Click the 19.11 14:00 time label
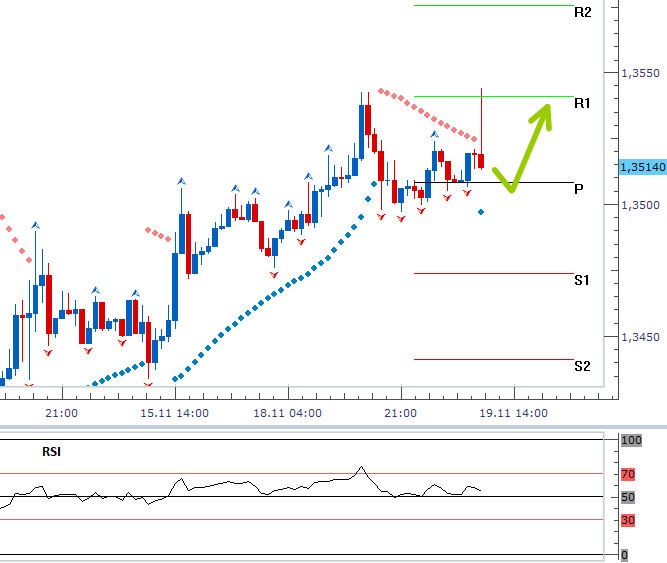667x563 pixels. click(x=513, y=413)
